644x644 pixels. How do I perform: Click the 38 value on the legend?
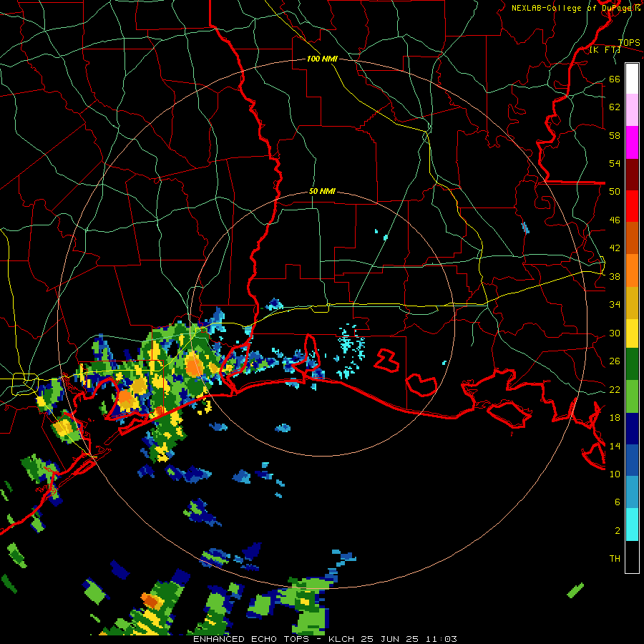click(x=615, y=276)
